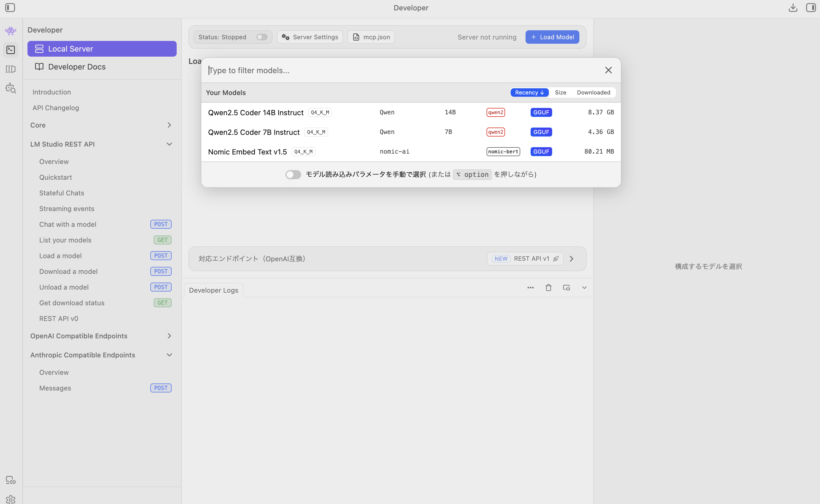Sort models by Size
Image resolution: width=820 pixels, height=504 pixels.
(x=560, y=93)
